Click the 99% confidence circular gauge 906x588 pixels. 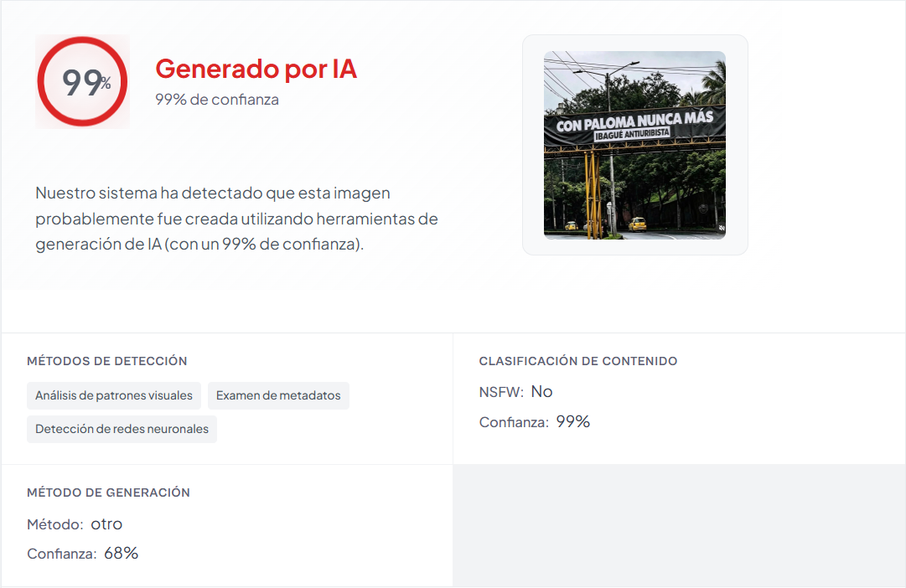pyautogui.click(x=83, y=81)
